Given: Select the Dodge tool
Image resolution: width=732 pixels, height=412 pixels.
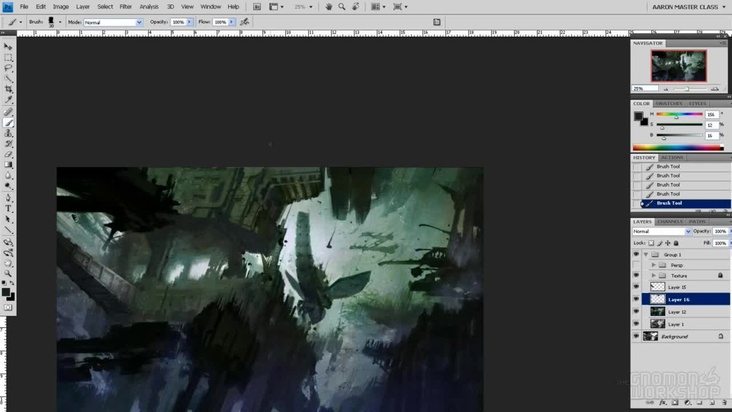Looking at the screenshot, I should [x=8, y=186].
